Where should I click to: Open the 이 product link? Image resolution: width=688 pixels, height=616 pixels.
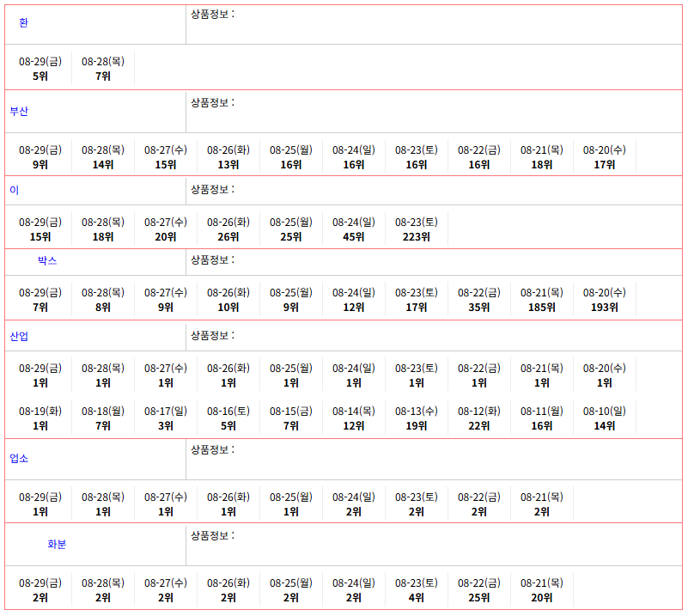tap(14, 191)
